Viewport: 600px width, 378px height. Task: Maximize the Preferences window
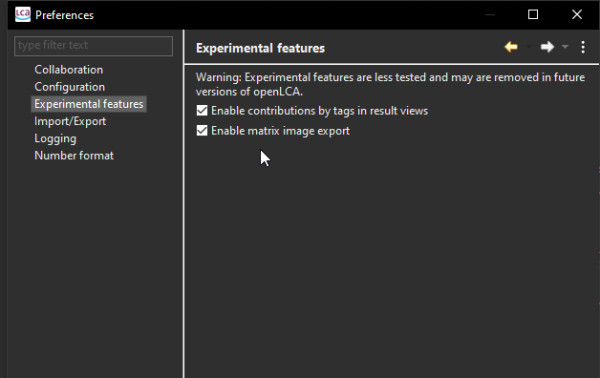point(533,15)
